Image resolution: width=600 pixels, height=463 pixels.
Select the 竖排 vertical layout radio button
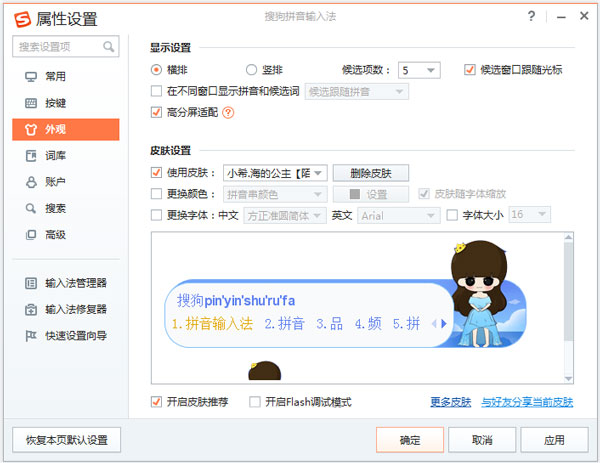click(252, 70)
